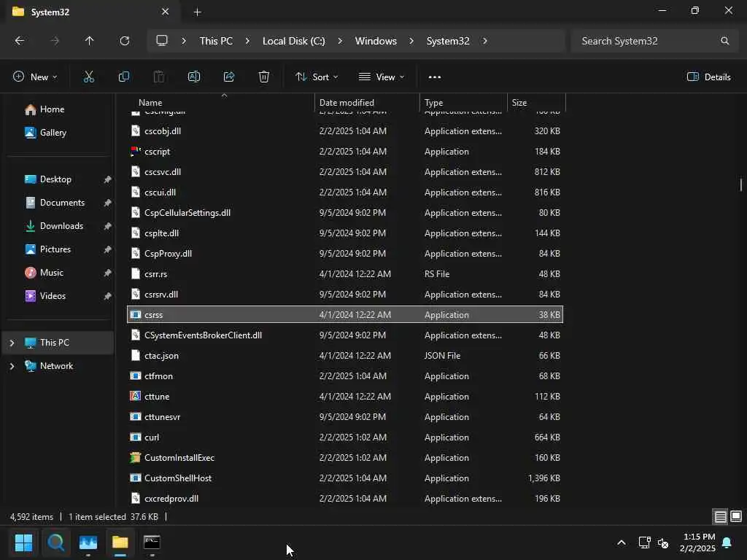Open the View dropdown
Screen dimensions: 747x560
tap(382, 77)
